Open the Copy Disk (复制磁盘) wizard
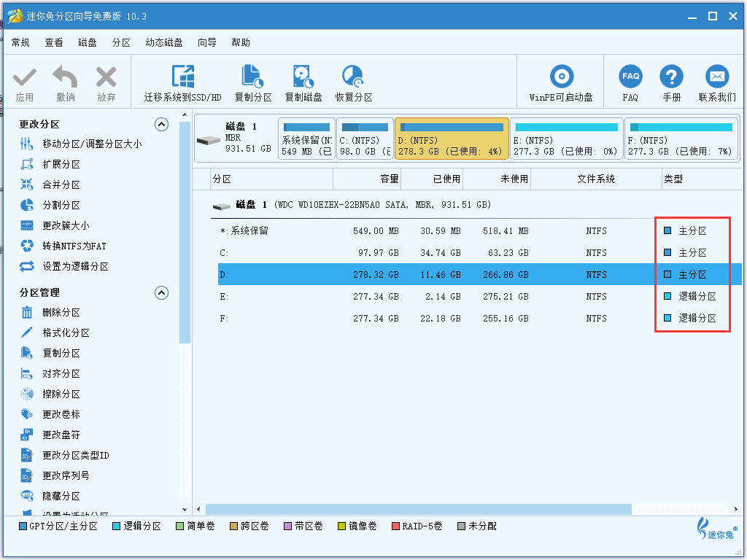Screen dimensions: 747x560 click(303, 84)
